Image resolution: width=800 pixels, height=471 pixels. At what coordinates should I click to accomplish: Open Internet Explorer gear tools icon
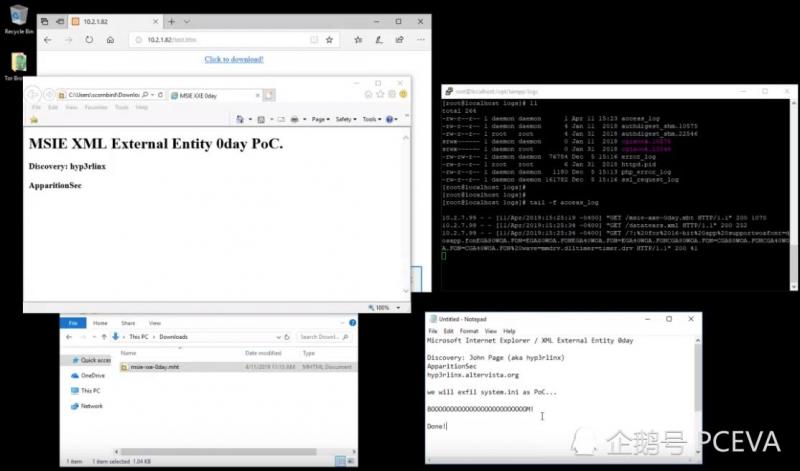tap(392, 94)
